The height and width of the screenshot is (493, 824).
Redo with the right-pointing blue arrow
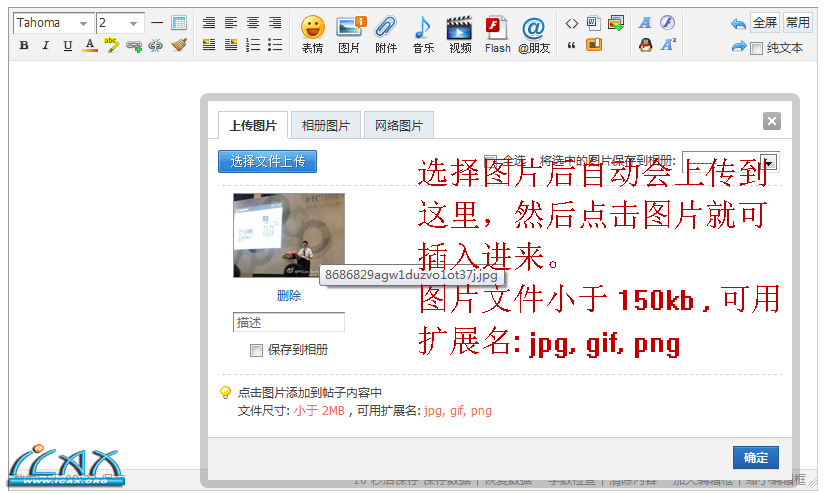(738, 46)
